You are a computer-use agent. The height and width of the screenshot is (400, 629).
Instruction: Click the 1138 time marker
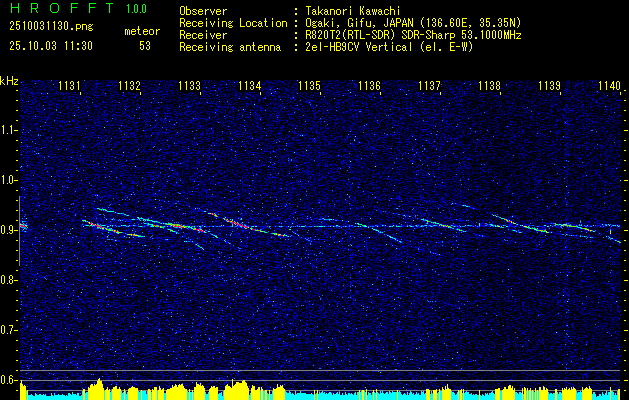coord(489,85)
